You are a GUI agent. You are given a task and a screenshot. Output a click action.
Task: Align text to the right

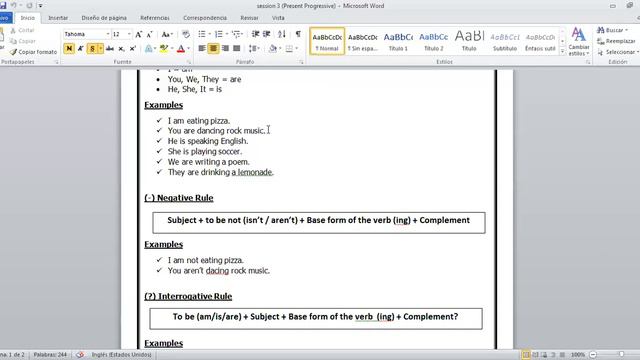[x=225, y=49]
